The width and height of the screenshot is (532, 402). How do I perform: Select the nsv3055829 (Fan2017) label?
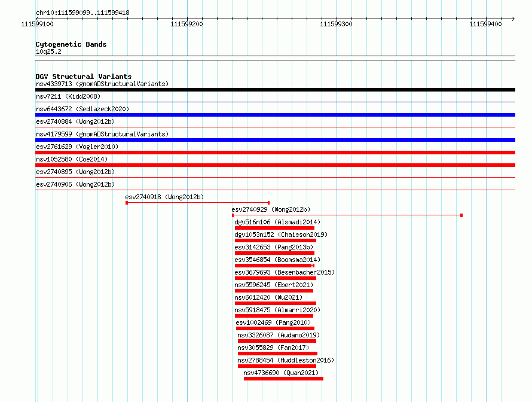[273, 348]
